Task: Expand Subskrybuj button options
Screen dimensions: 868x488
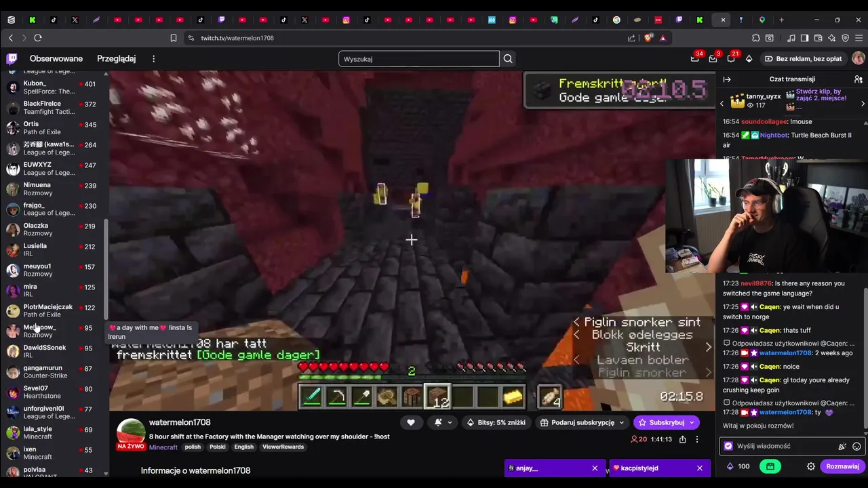Action: (x=692, y=422)
